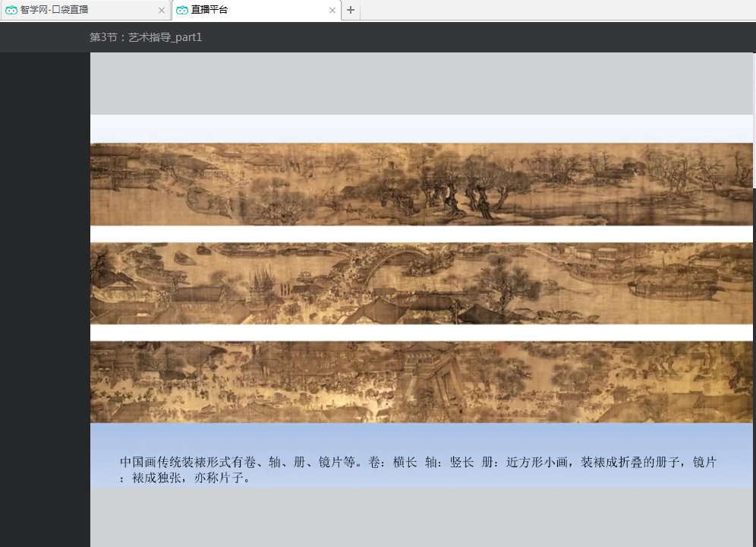This screenshot has width=756, height=547.
Task: Click the lesson title 第3节：艺术指导_part1
Action: [x=146, y=37]
